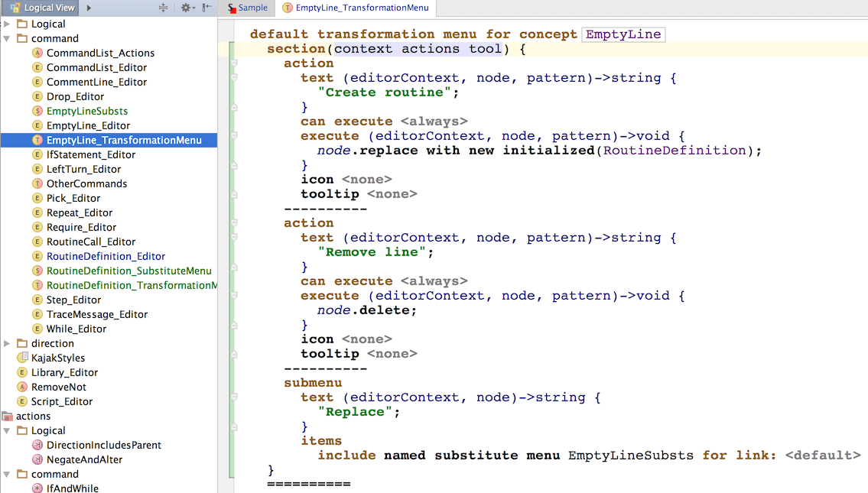This screenshot has width=868, height=493.
Task: Expand the top Logical folder
Action: click(x=7, y=24)
